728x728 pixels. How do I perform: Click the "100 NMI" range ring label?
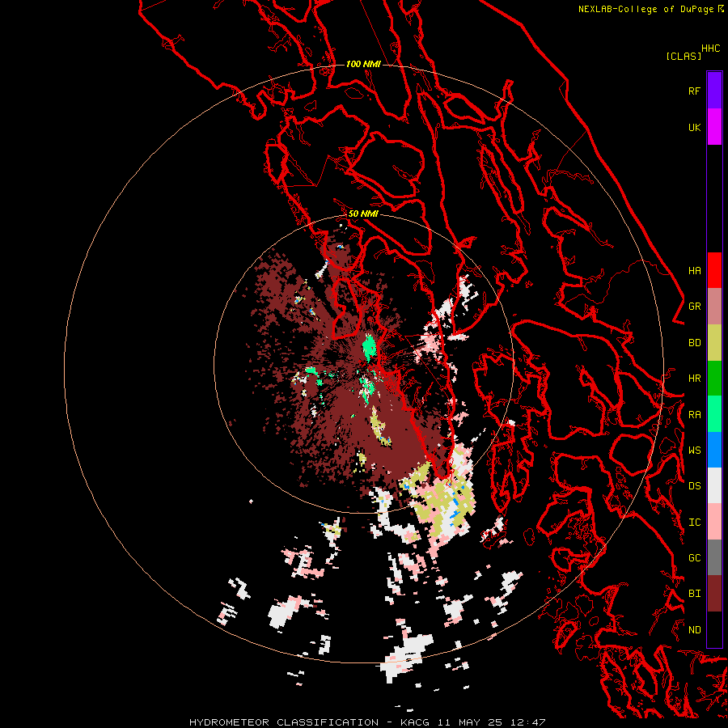click(363, 64)
